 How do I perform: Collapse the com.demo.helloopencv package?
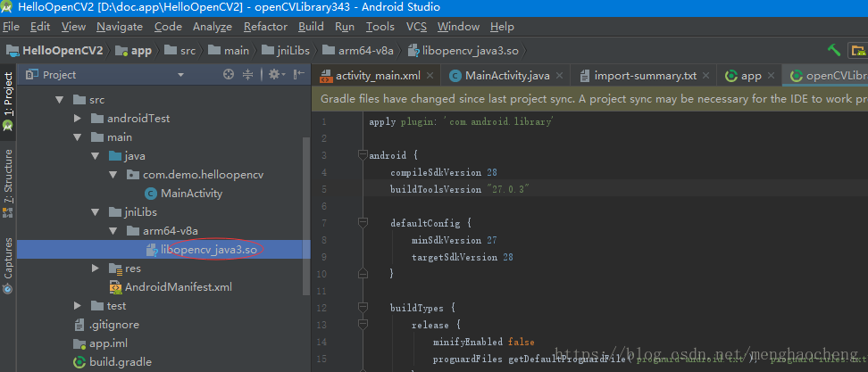pos(113,175)
